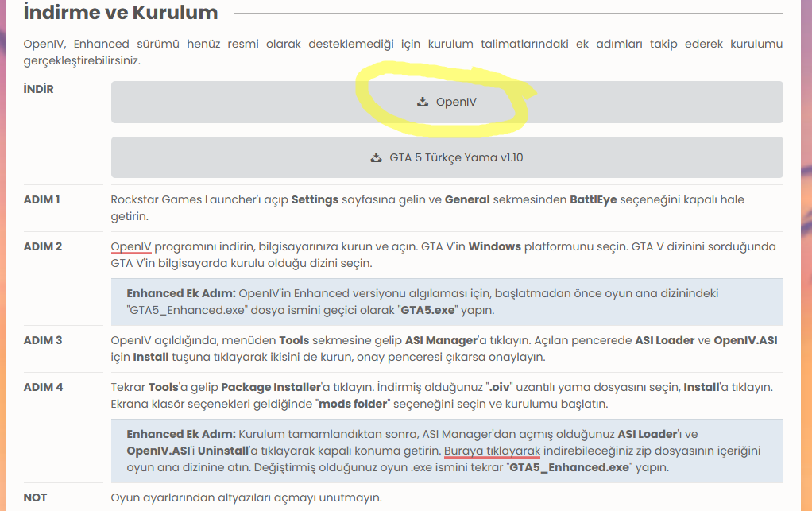Click the 'ADIM 2' label

[x=42, y=246]
